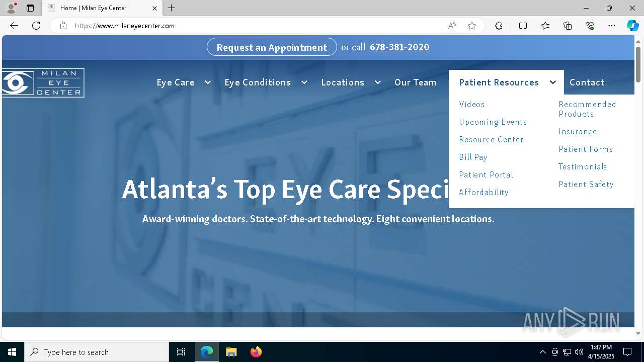Open Favorites list icon
The height and width of the screenshot is (362, 644).
545,26
